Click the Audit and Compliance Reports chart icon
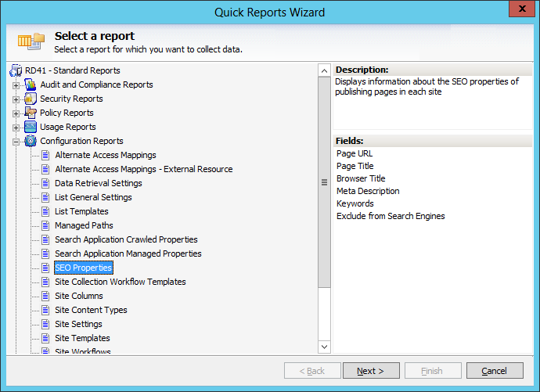Image resolution: width=540 pixels, height=392 pixels. tap(31, 85)
